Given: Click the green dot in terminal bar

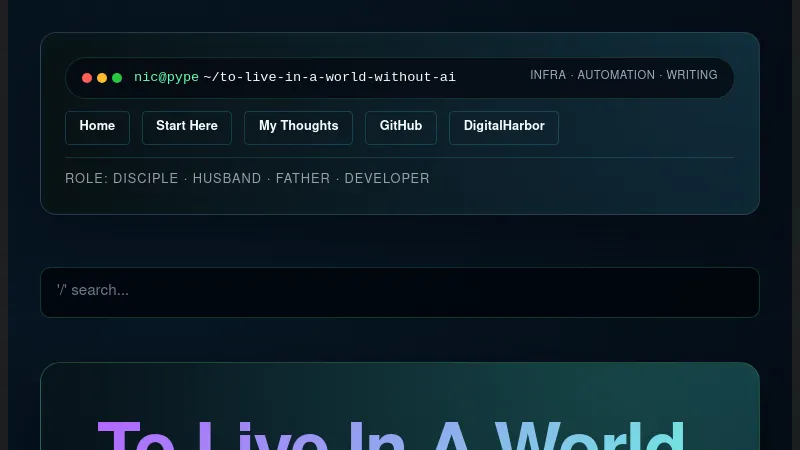Looking at the screenshot, I should [x=117, y=78].
